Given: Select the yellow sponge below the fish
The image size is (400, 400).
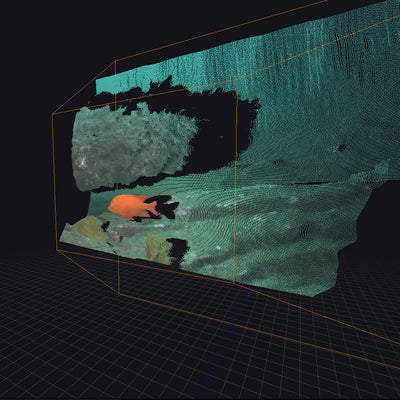Looking at the screenshot, I should (91, 228).
